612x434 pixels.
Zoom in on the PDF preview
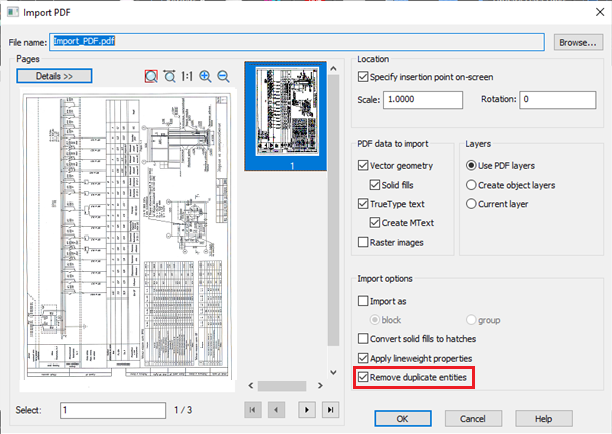[205, 76]
